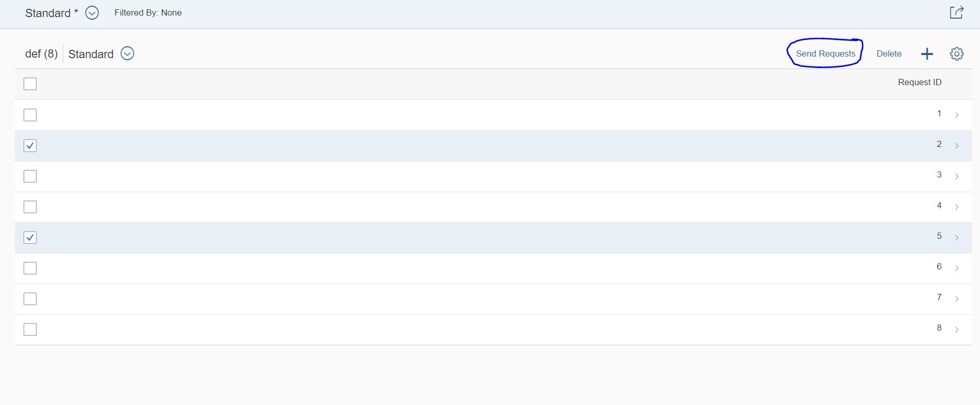This screenshot has height=405, width=980.
Task: Click the Request ID column header
Action: point(919,82)
